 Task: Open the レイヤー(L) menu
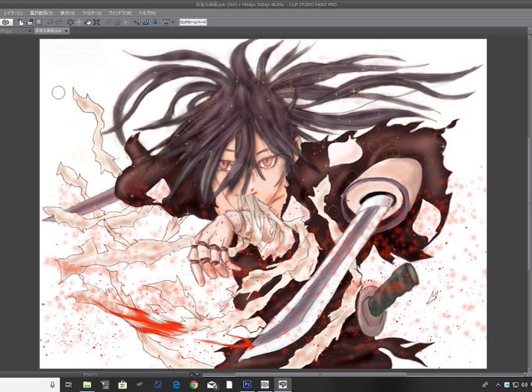pos(13,13)
